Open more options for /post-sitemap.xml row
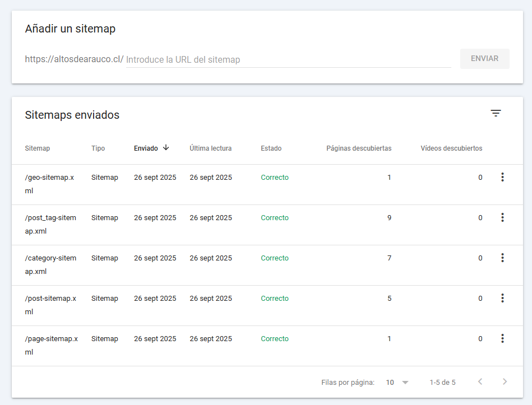532x405 pixels. 502,299
